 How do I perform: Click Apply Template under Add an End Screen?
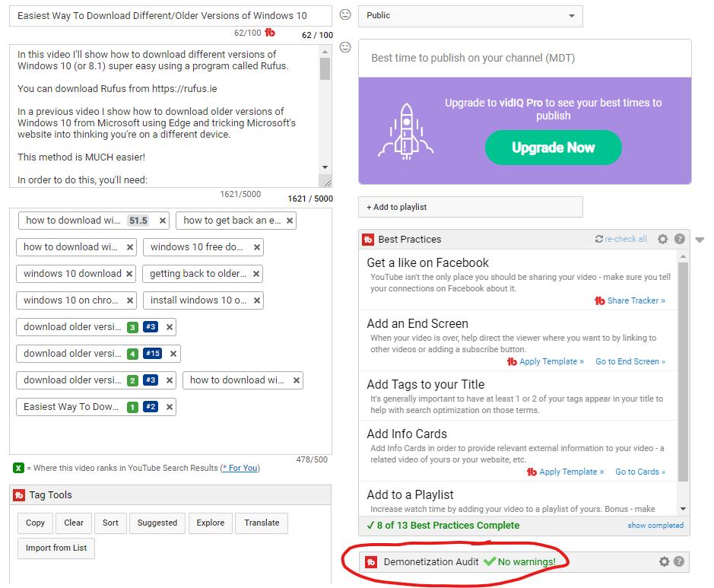tap(551, 361)
